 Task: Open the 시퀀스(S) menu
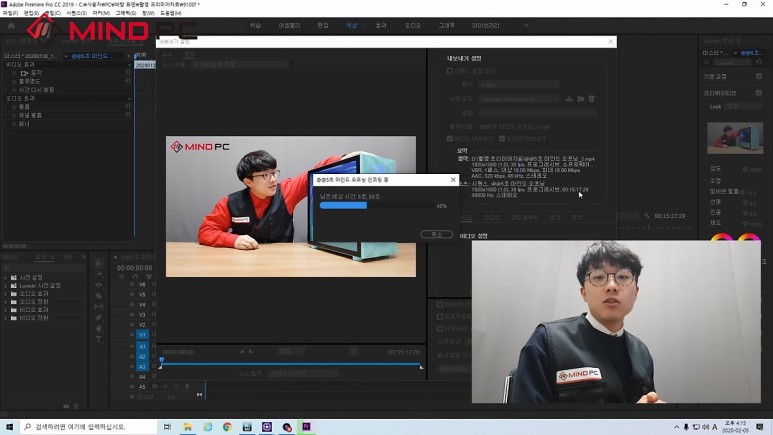pyautogui.click(x=76, y=13)
